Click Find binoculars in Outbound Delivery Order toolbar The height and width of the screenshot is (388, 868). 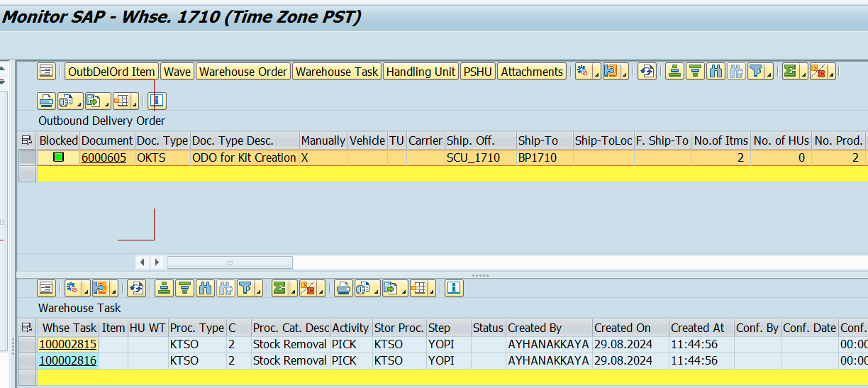(716, 72)
